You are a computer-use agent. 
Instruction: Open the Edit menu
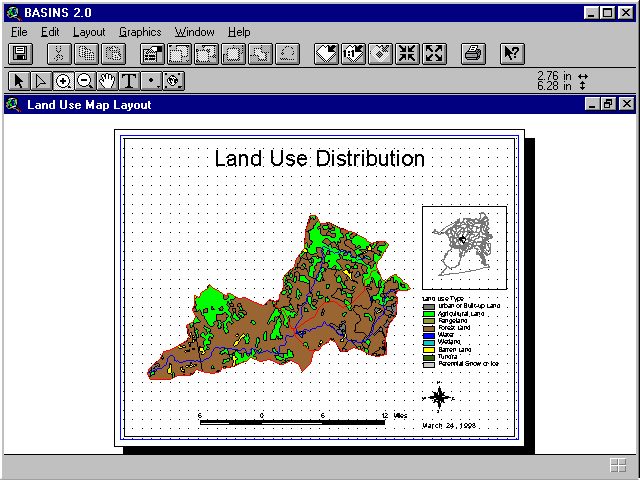tap(50, 32)
